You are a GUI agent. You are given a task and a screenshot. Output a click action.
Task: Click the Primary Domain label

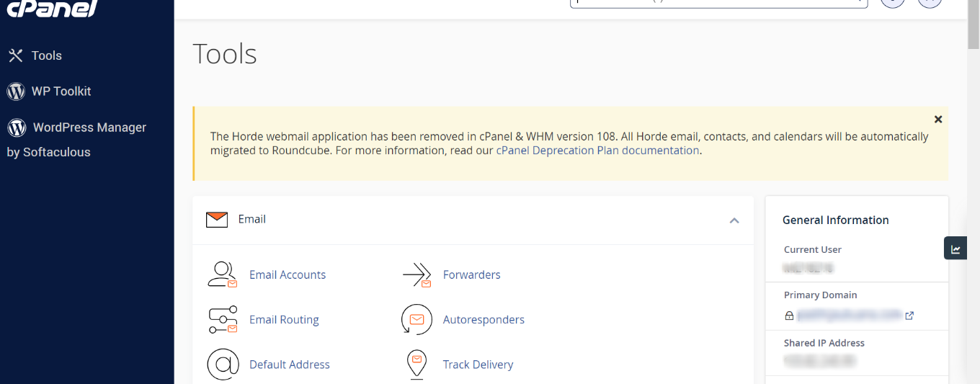click(x=821, y=295)
